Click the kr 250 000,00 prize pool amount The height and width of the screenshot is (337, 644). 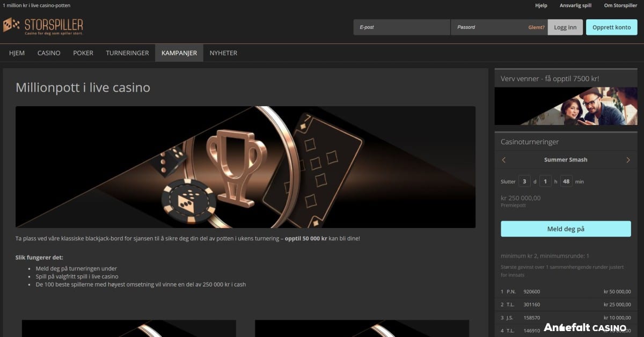(x=521, y=198)
